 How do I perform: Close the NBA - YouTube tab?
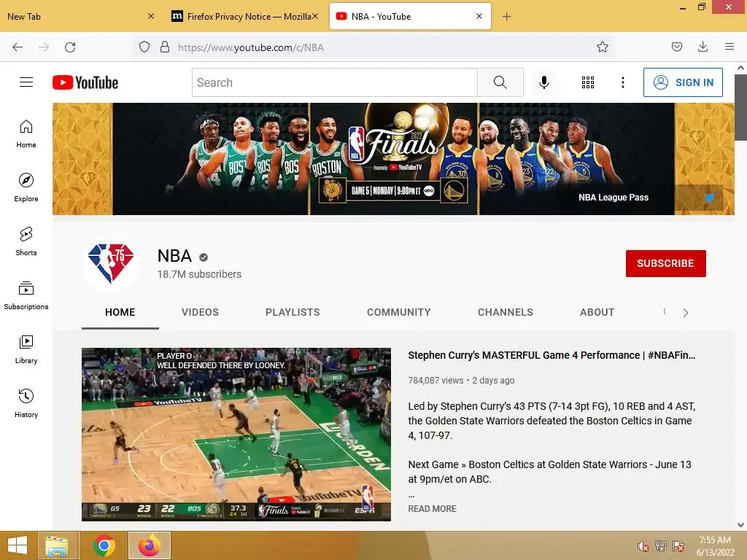479,16
